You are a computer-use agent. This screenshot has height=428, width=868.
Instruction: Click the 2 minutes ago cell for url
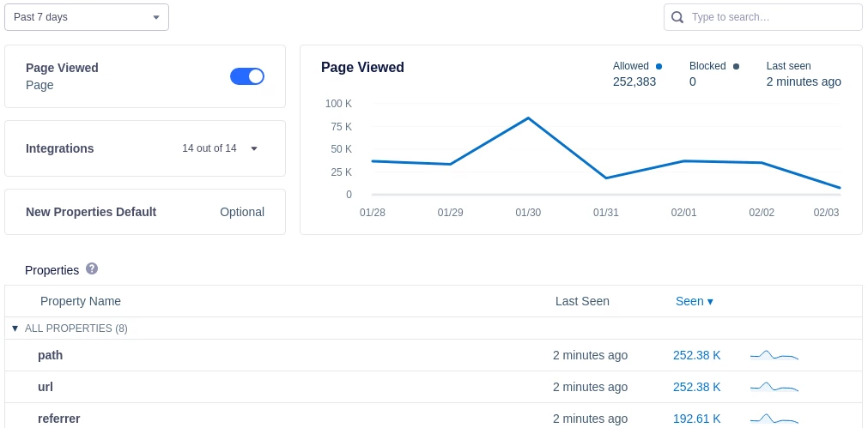590,387
